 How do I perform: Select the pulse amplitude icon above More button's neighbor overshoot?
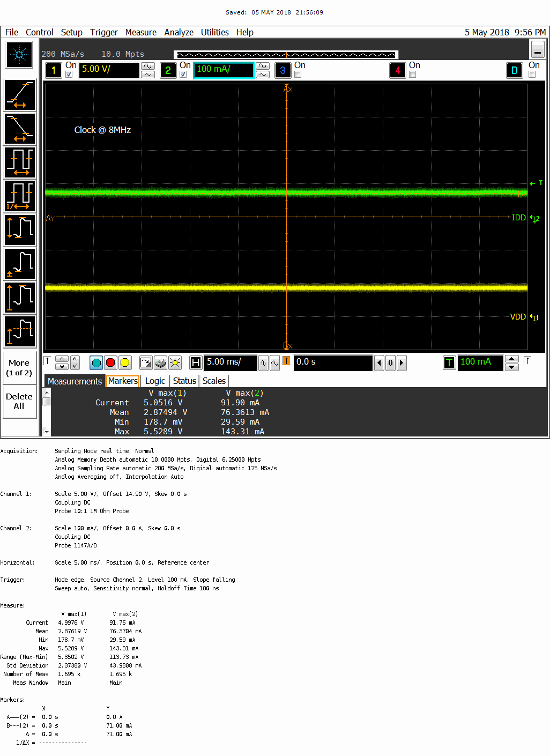[x=20, y=298]
